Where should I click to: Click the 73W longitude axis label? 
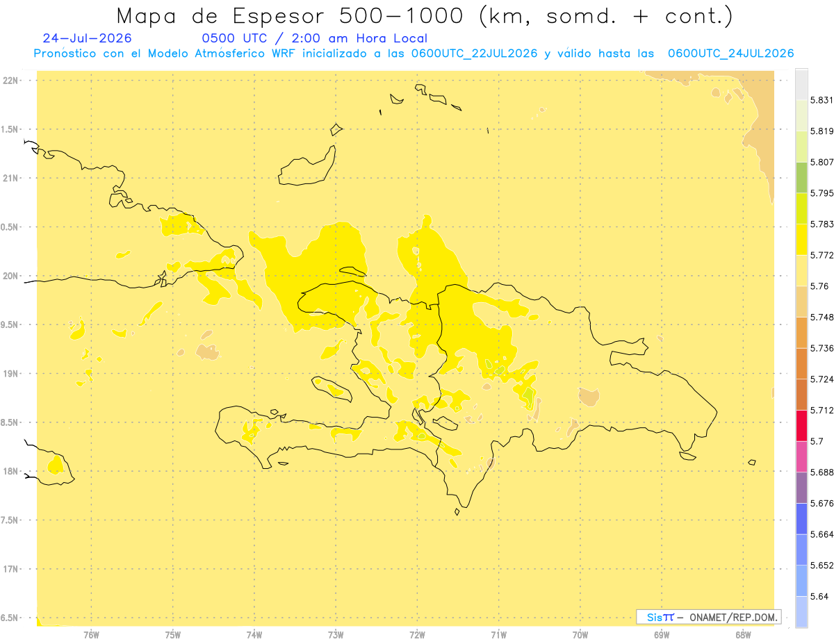point(336,636)
